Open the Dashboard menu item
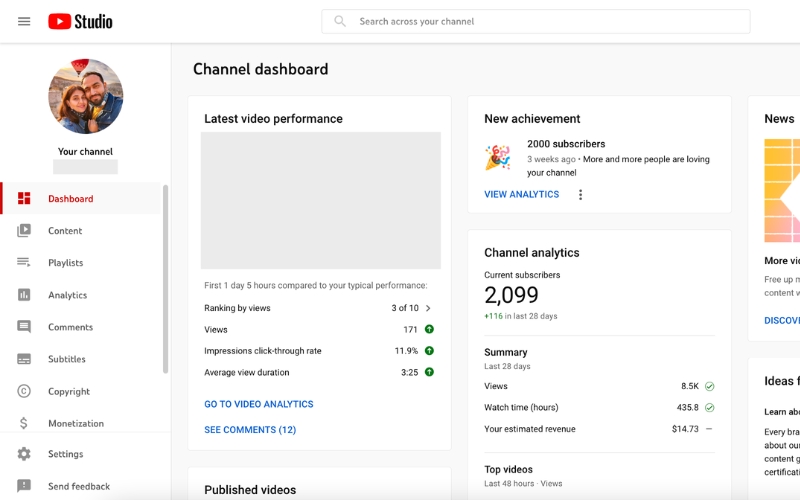The height and width of the screenshot is (500, 800). (81, 198)
